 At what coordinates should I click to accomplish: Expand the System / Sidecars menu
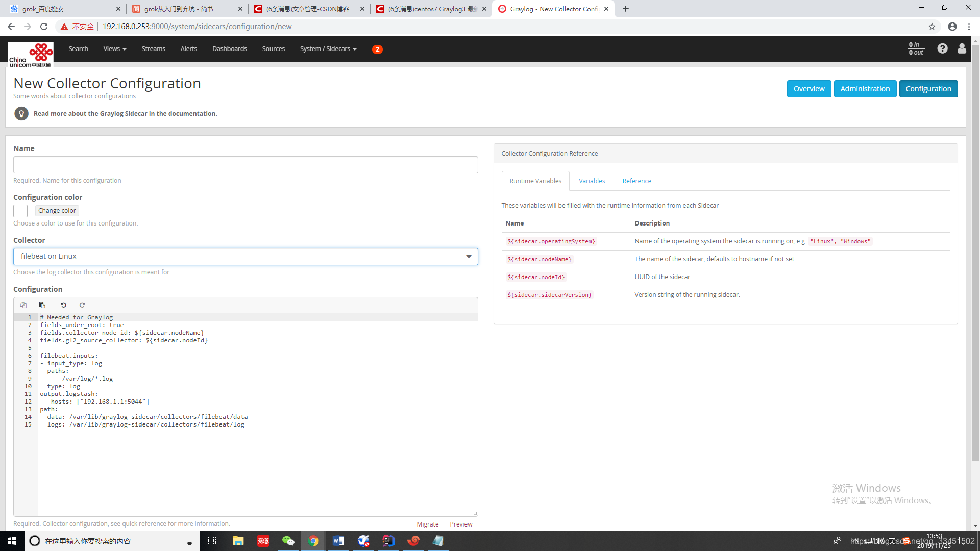(328, 49)
